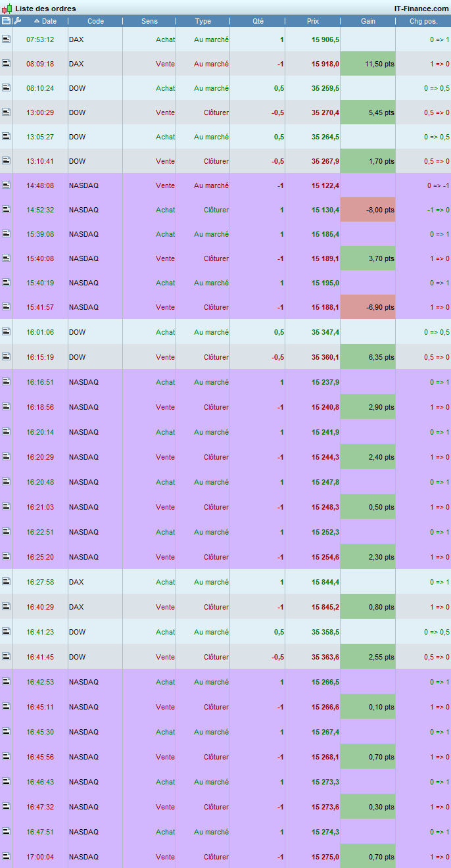
Task: Click the Liste des ordres title
Action: point(45,9)
